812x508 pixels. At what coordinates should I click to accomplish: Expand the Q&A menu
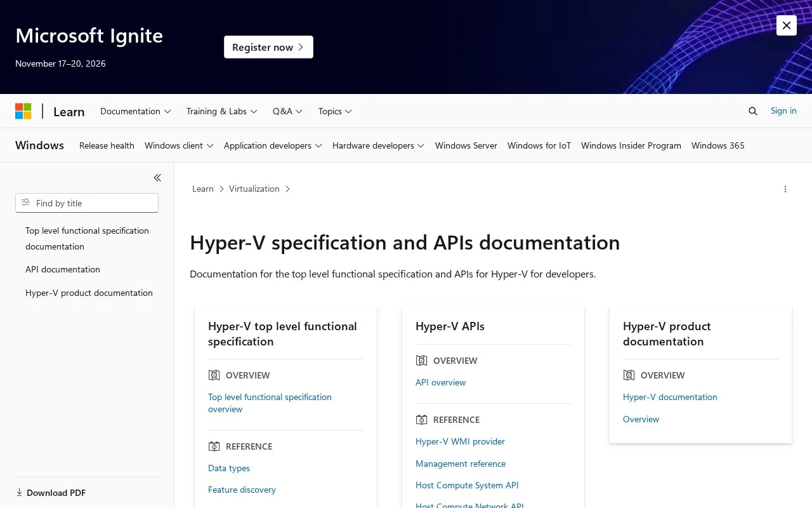click(288, 111)
